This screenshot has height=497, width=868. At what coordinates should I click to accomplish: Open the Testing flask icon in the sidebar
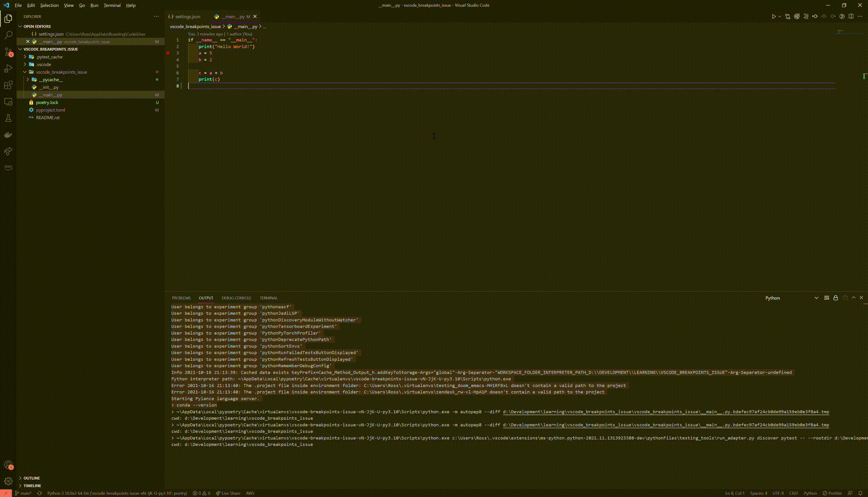[8, 118]
